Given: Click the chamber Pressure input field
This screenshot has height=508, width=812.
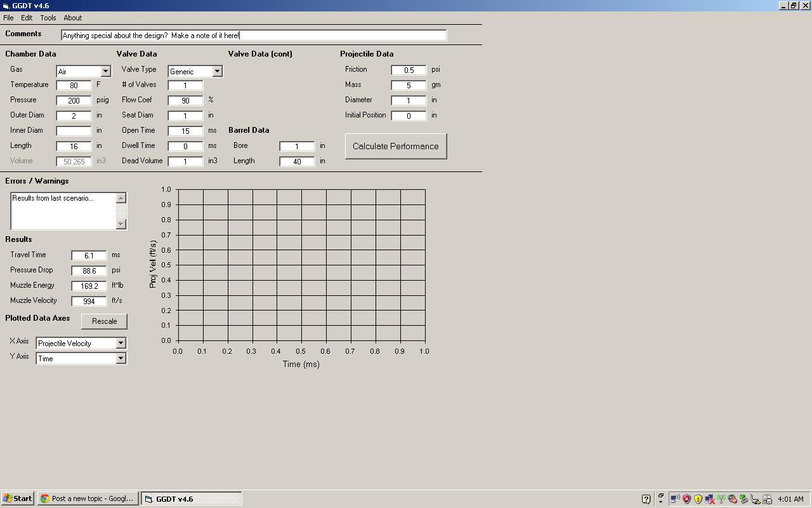Looking at the screenshot, I should coord(74,100).
